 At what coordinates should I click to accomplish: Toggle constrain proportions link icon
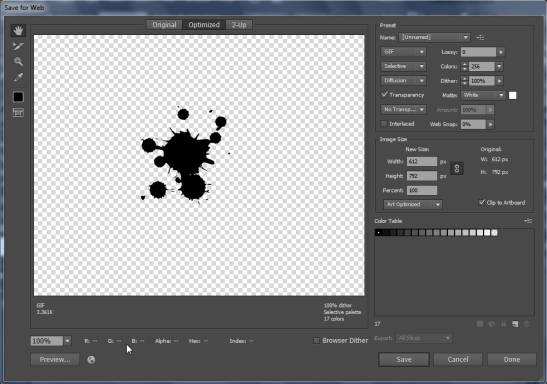click(x=457, y=169)
